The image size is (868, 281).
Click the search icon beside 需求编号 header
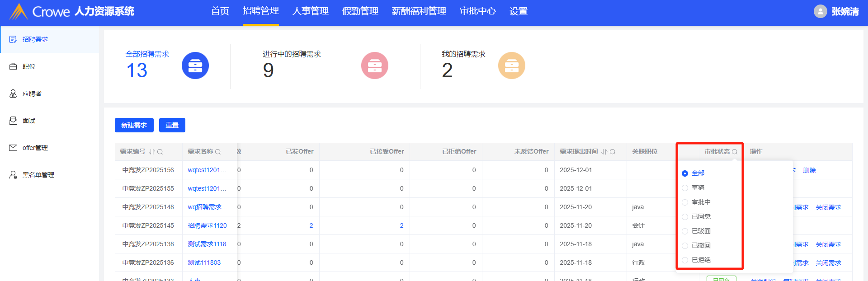tap(160, 152)
